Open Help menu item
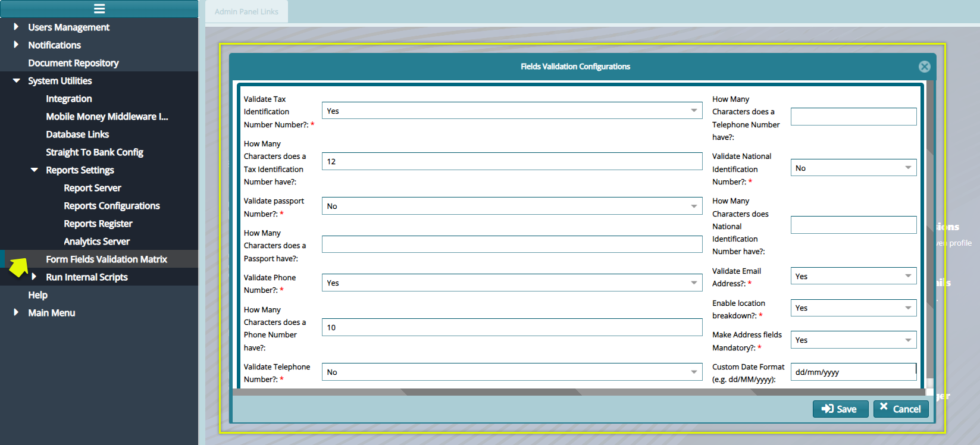This screenshot has width=980, height=445. (37, 295)
